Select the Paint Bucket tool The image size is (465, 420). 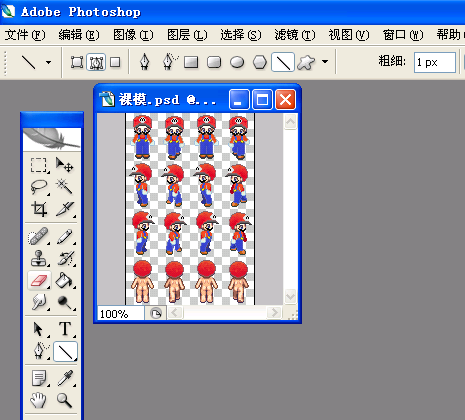[64, 280]
